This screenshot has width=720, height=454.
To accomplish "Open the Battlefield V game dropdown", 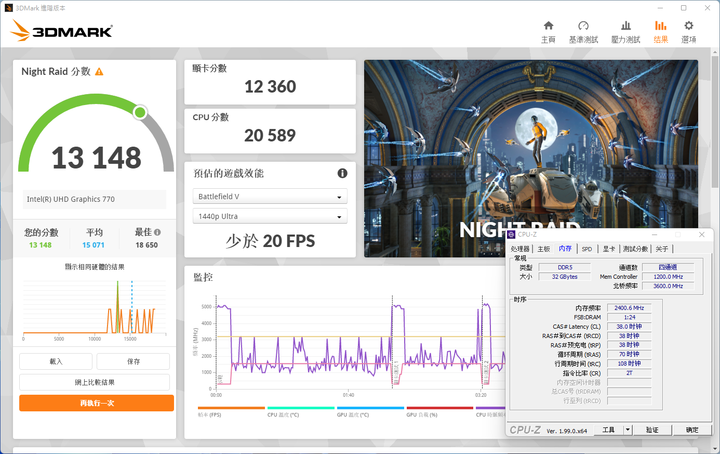I will (x=270, y=196).
